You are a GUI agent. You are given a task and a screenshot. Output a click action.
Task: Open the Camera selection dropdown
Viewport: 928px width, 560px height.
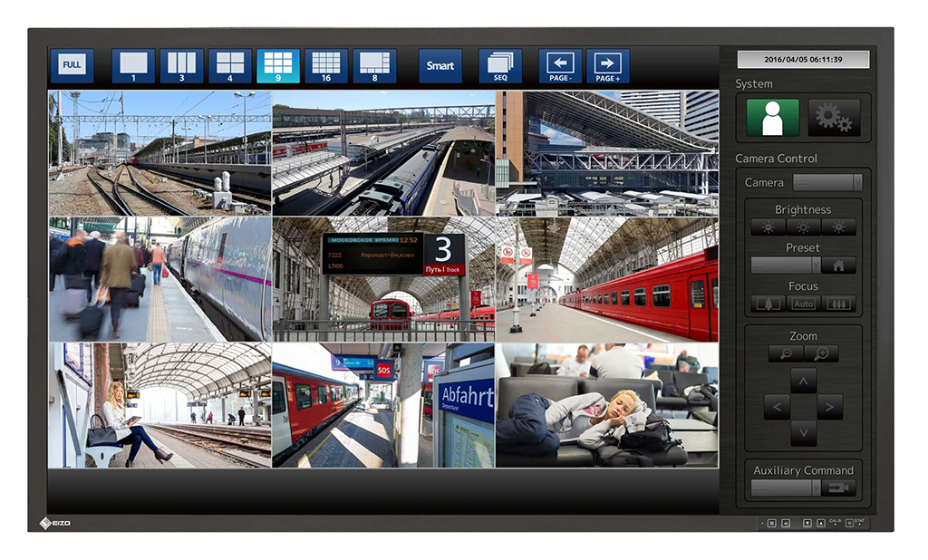pyautogui.click(x=827, y=183)
